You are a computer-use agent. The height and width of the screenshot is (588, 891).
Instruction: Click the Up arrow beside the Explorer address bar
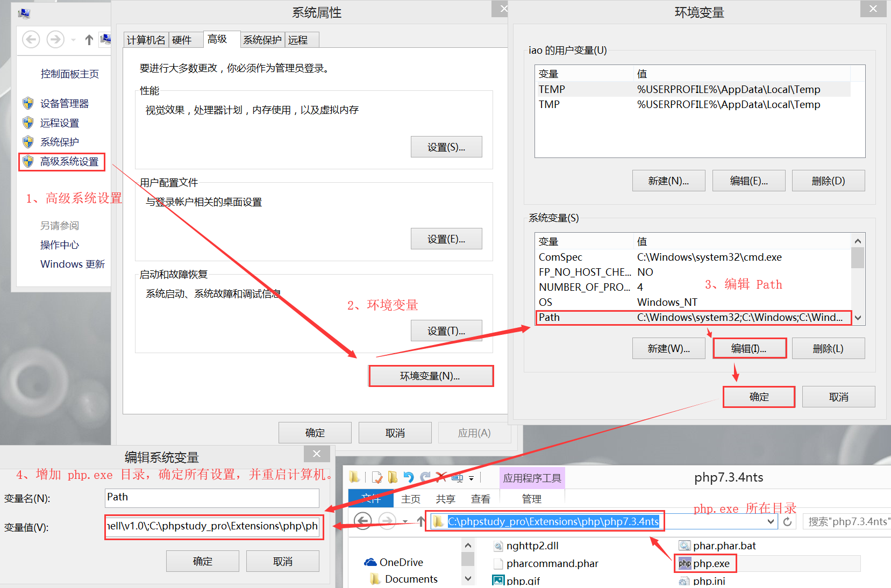click(x=420, y=521)
